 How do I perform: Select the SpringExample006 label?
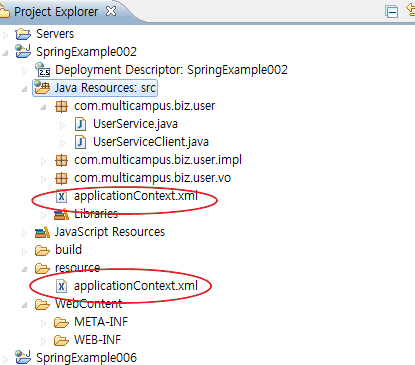[86, 358]
